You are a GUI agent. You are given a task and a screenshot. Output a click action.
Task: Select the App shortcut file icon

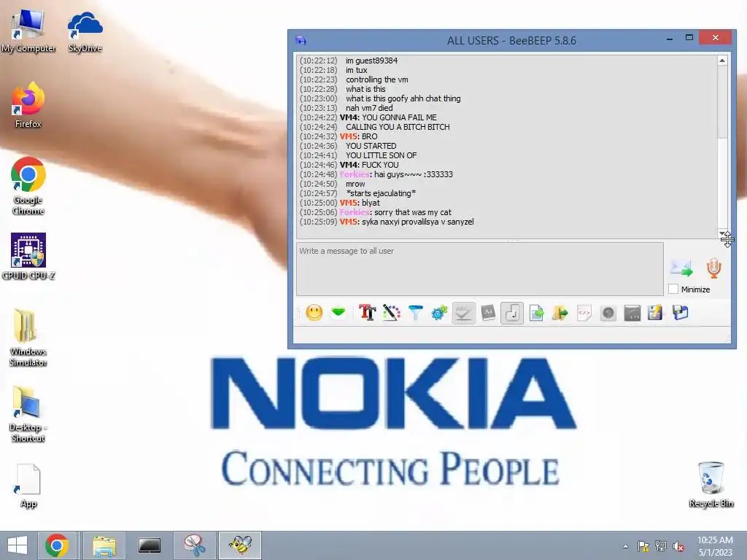pyautogui.click(x=28, y=486)
